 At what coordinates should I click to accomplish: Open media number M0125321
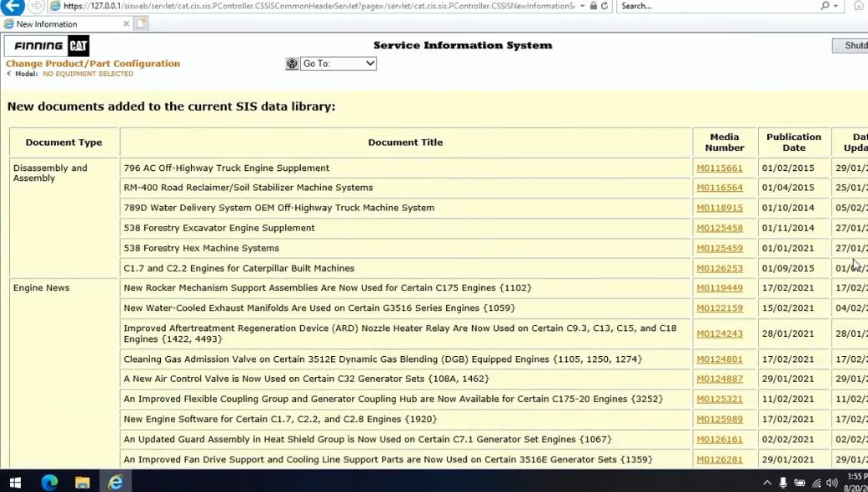pyautogui.click(x=720, y=399)
